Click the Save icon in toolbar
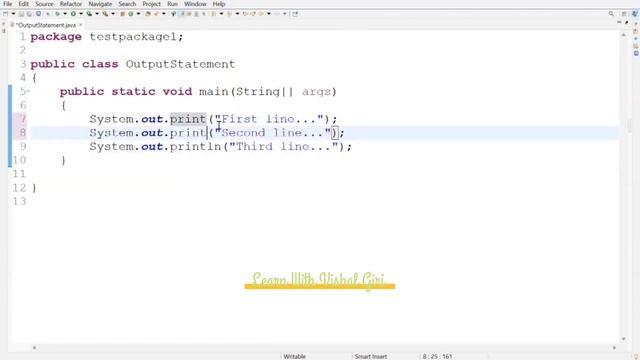Viewport: 640px width, 360px height. pyautogui.click(x=21, y=14)
